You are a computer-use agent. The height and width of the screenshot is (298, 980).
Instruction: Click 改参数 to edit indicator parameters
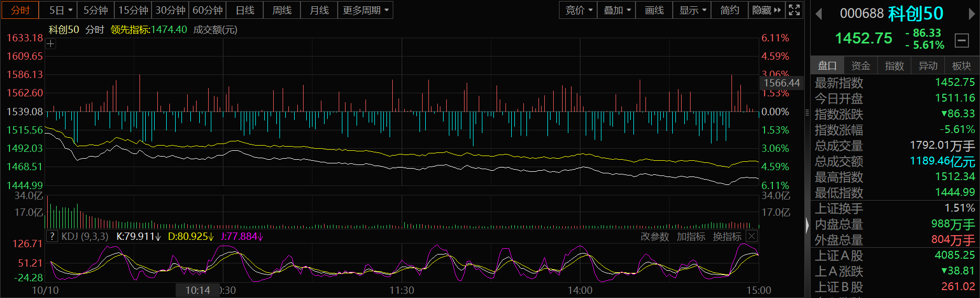(654, 237)
